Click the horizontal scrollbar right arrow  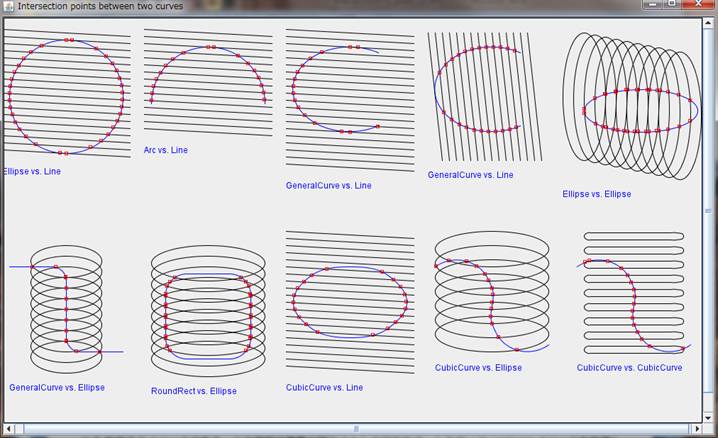pyautogui.click(x=696, y=429)
